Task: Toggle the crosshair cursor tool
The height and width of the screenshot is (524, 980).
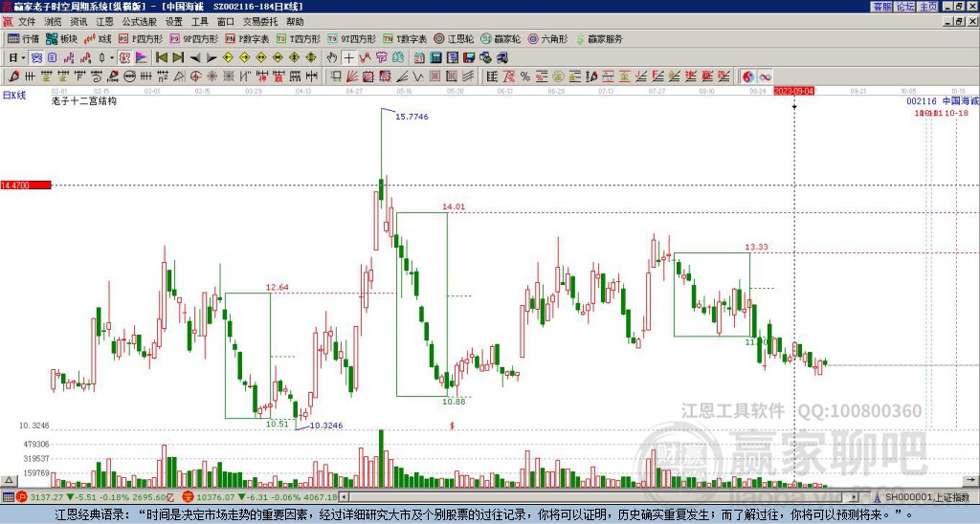Action: click(x=348, y=57)
